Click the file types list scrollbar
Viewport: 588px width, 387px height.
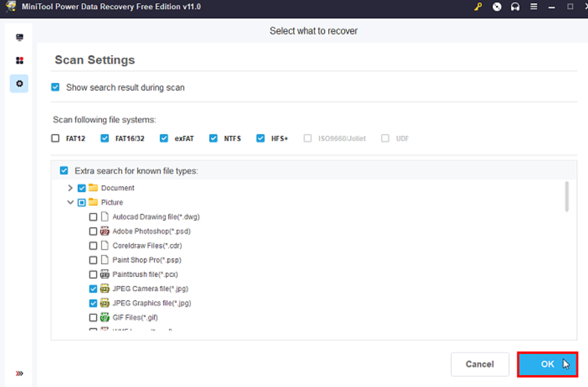(x=567, y=197)
